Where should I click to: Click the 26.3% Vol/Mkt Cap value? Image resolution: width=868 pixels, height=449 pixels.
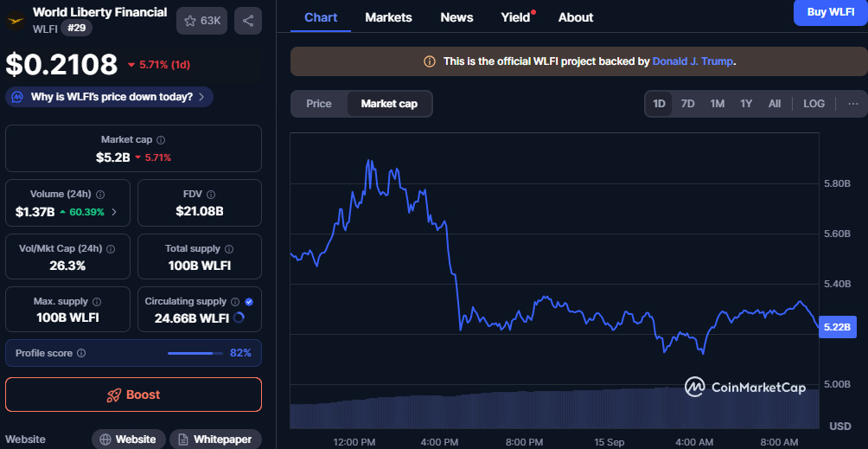(67, 266)
